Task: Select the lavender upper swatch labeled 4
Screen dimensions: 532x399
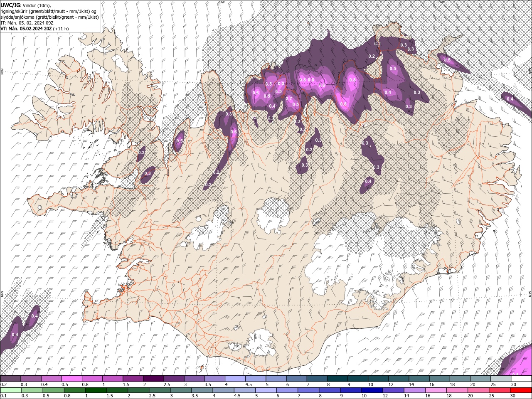Action: pos(235,379)
